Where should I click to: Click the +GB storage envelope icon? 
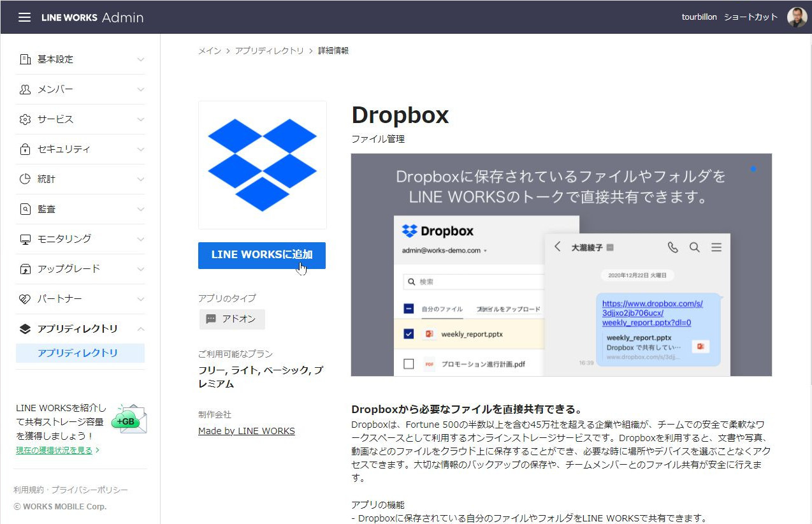pyautogui.click(x=129, y=419)
